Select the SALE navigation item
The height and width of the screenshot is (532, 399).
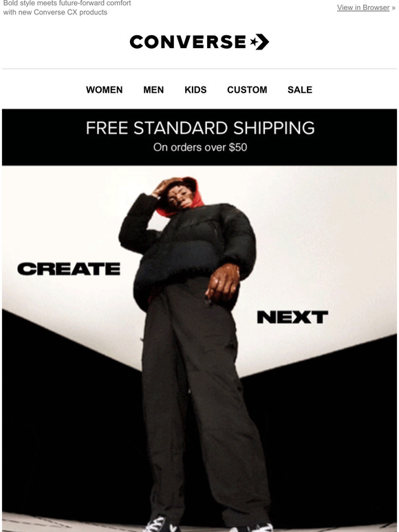(x=300, y=90)
